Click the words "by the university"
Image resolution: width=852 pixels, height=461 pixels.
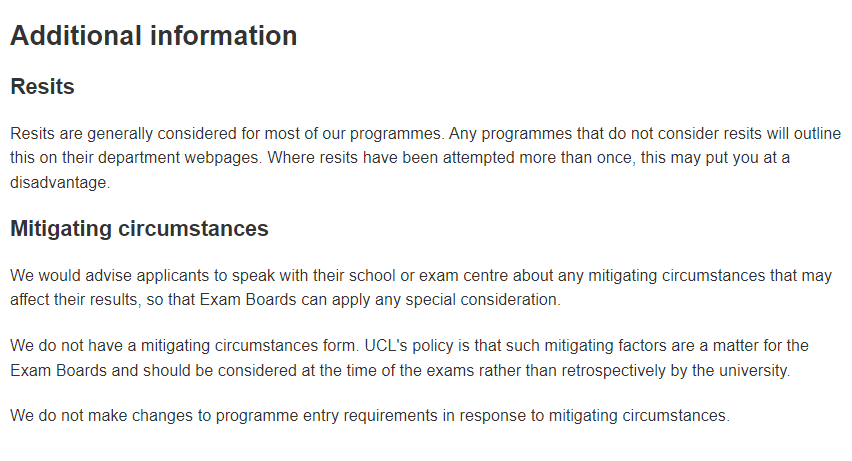[702, 370]
